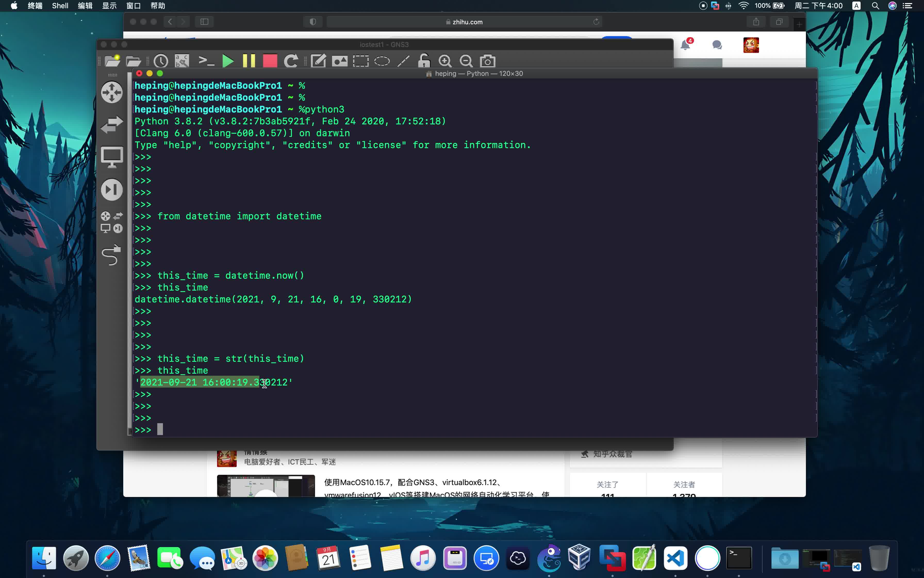924x578 pixels.
Task: Select draw rectangle tool in GNS3
Action: click(x=360, y=61)
